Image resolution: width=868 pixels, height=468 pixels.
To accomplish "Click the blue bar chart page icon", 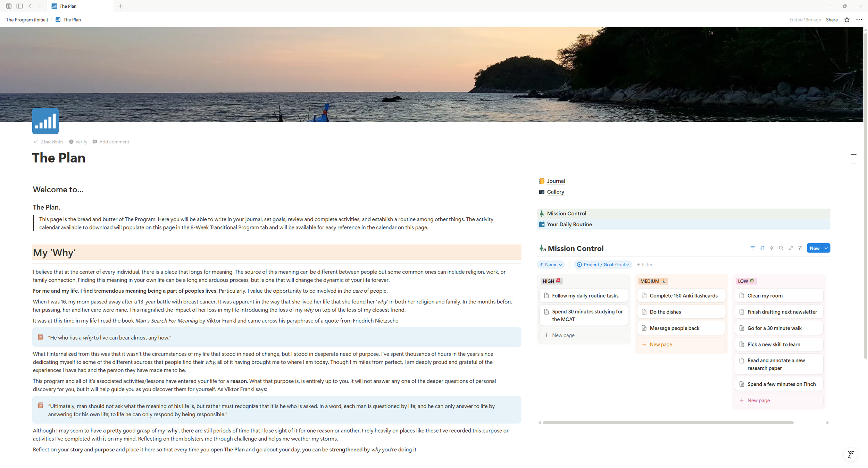I will pyautogui.click(x=45, y=121).
